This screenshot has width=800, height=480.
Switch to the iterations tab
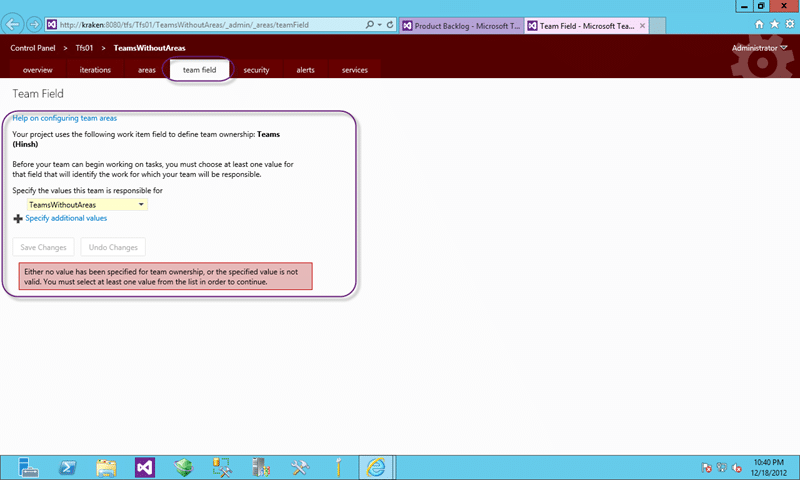click(x=95, y=70)
